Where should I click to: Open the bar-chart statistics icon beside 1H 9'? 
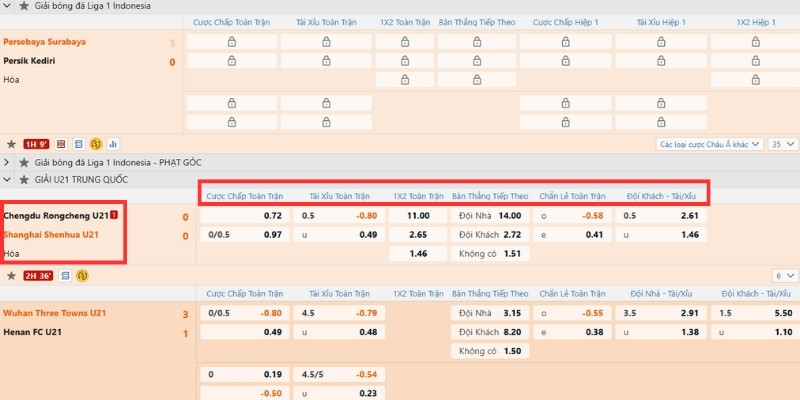tap(113, 144)
